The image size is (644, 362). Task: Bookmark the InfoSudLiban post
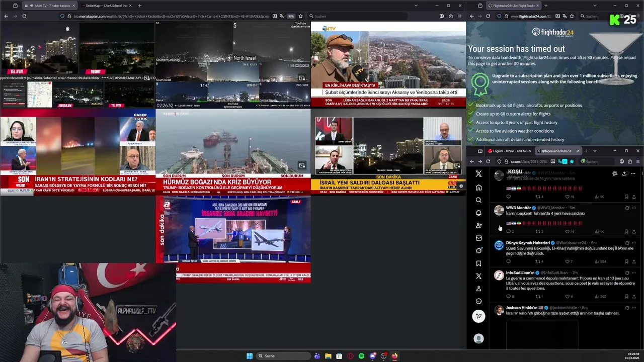[x=626, y=296]
